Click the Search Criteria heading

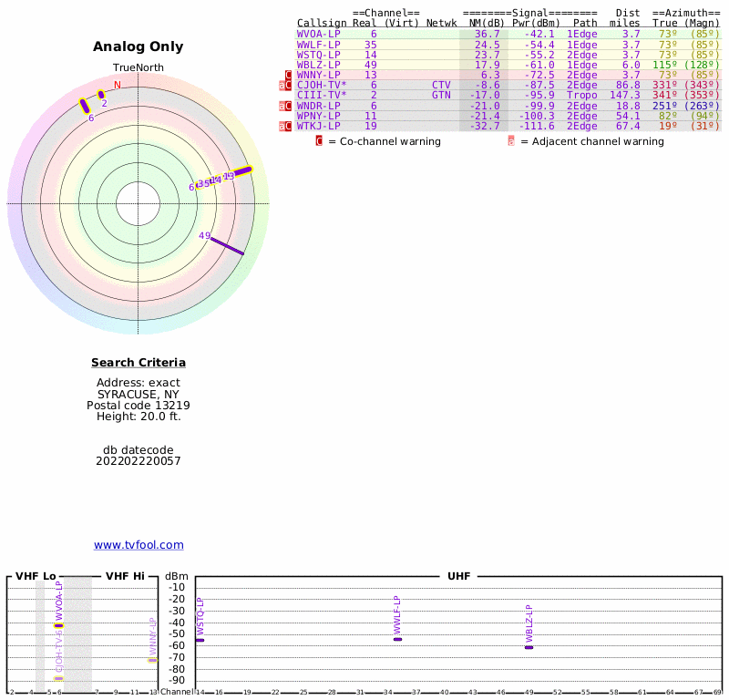point(139,363)
